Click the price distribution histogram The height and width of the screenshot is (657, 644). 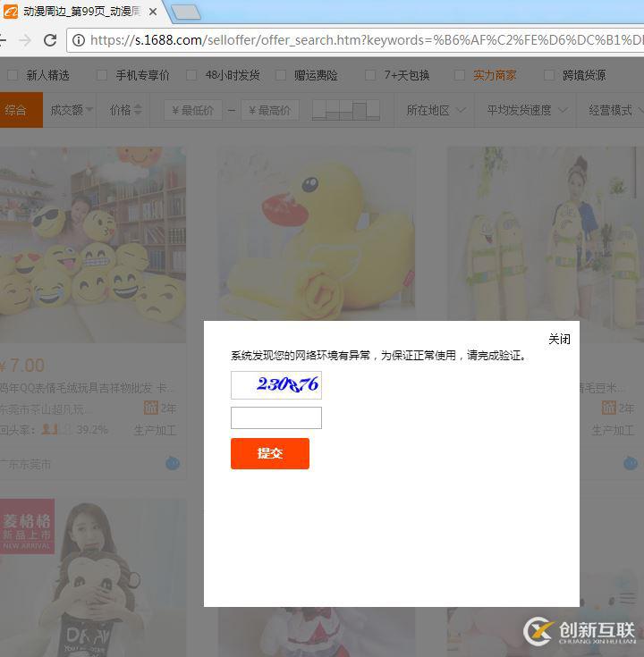[346, 110]
